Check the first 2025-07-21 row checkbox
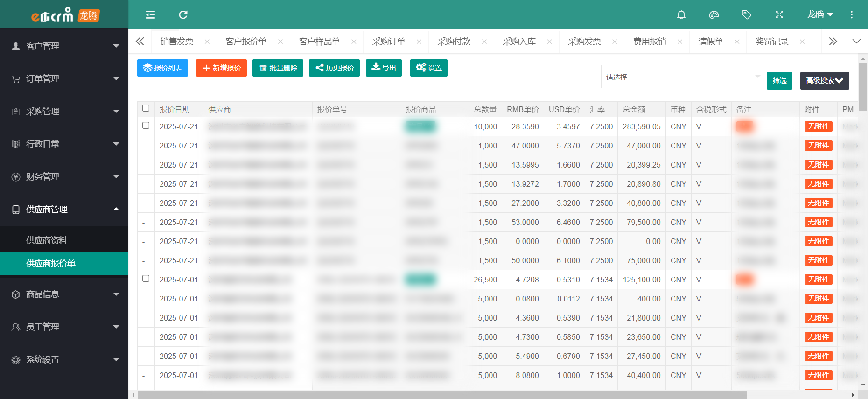Image resolution: width=868 pixels, height=399 pixels. click(146, 126)
